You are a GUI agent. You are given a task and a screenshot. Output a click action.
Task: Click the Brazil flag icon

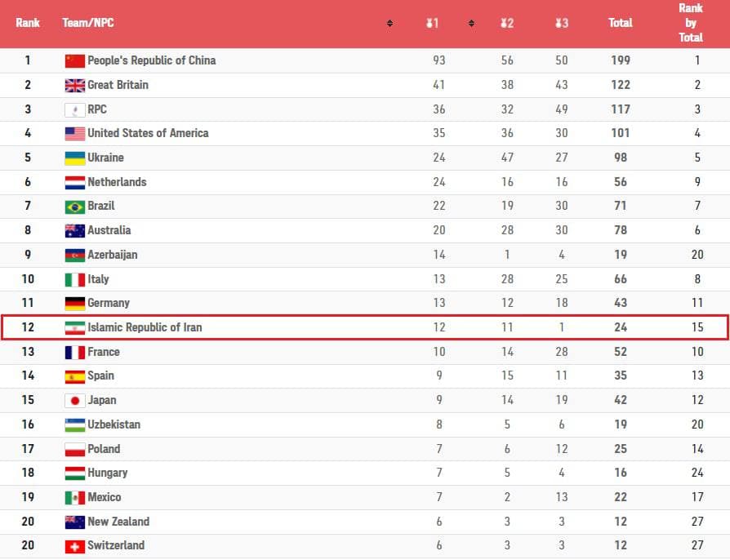[75, 207]
